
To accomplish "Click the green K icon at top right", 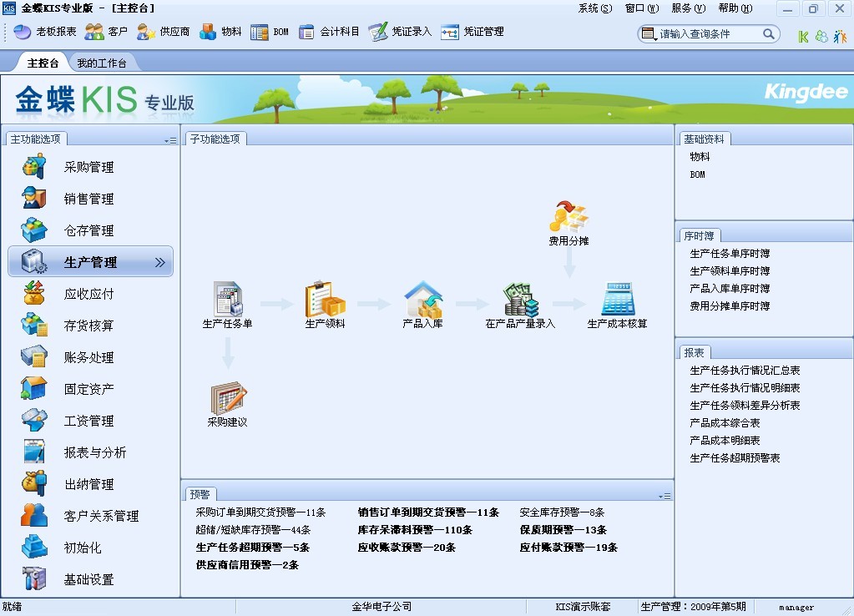I will pos(803,36).
